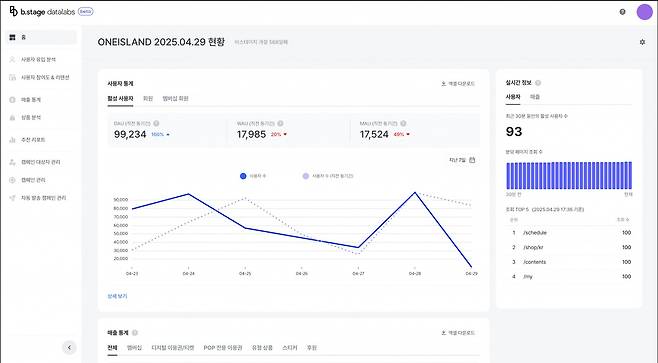The image size is (658, 363).
Task: Select the 'all' tab in sales statistics
Action: [x=112, y=348]
